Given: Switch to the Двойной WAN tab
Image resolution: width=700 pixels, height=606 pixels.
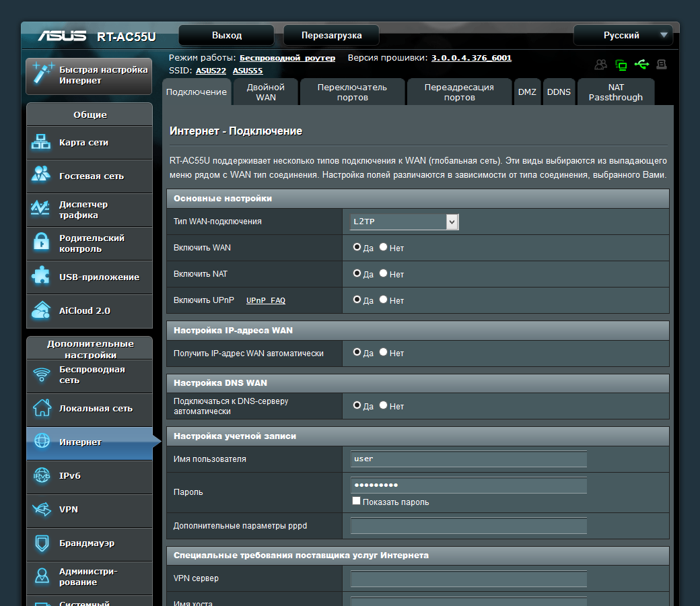Looking at the screenshot, I should (x=265, y=92).
